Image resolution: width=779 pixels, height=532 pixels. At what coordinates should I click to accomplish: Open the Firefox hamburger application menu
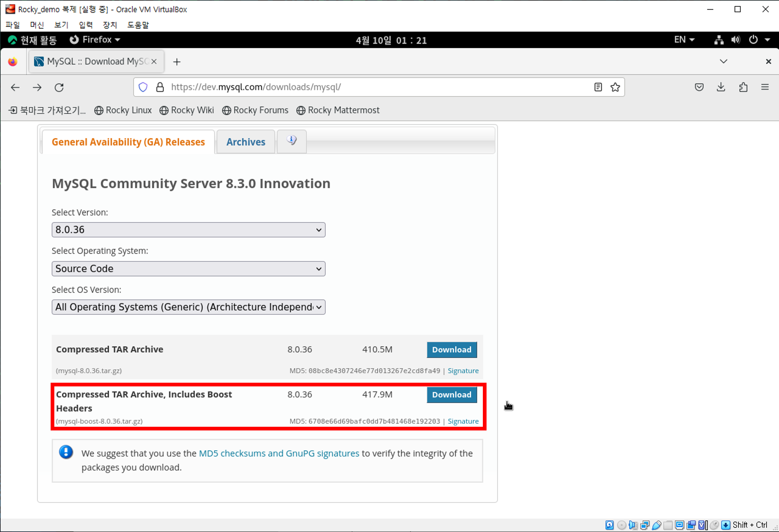pos(764,87)
